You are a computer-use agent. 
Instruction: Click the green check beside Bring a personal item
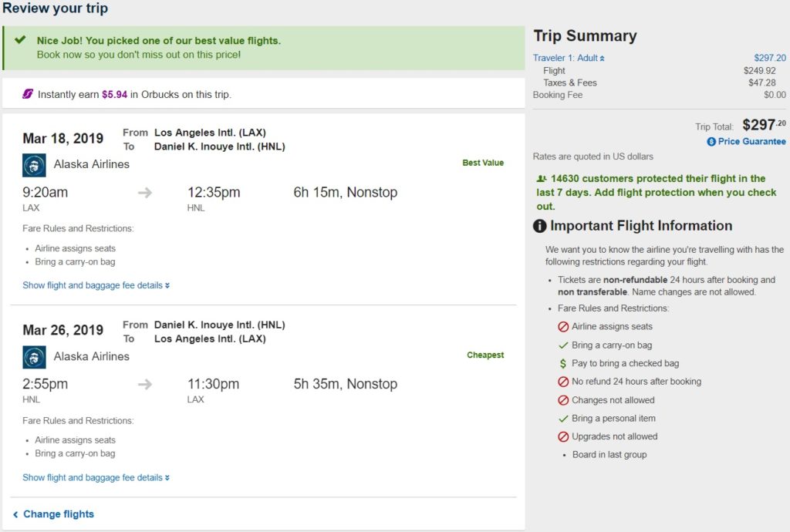[x=563, y=419]
